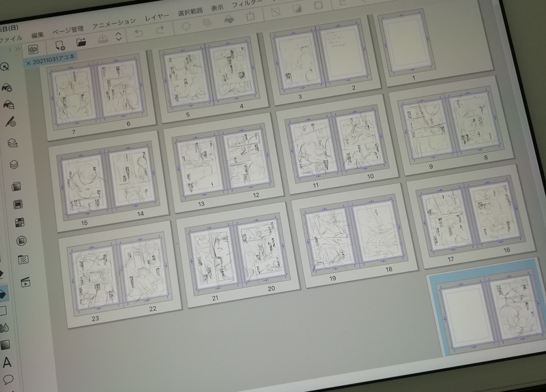Click the border selection icon
This screenshot has width=546, height=392.
318,5
